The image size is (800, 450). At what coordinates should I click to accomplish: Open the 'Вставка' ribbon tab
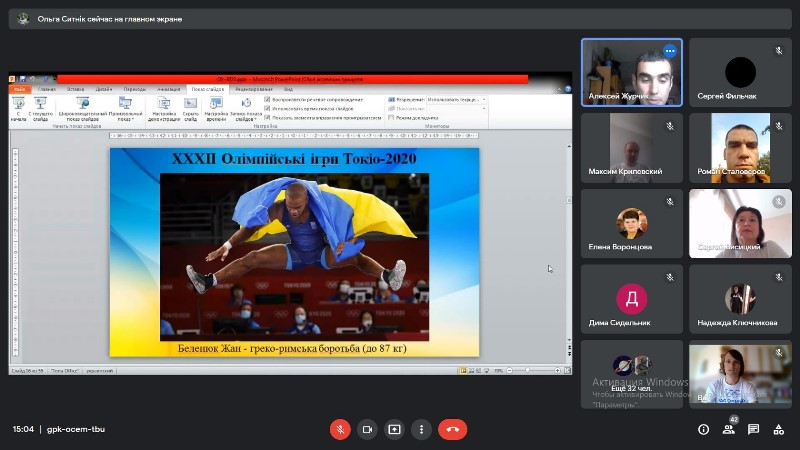coord(74,89)
